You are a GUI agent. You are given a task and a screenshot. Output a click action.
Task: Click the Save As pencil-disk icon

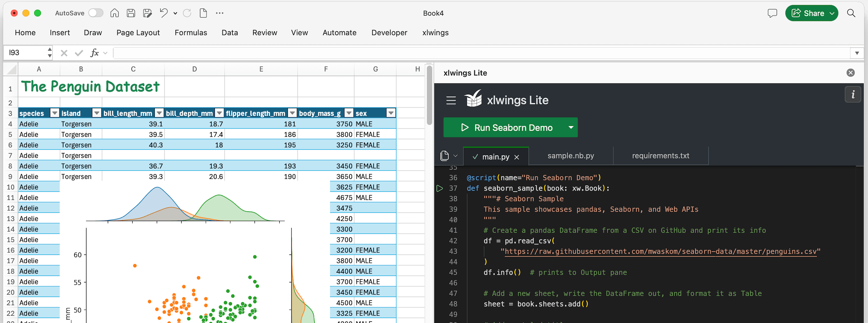[147, 13]
